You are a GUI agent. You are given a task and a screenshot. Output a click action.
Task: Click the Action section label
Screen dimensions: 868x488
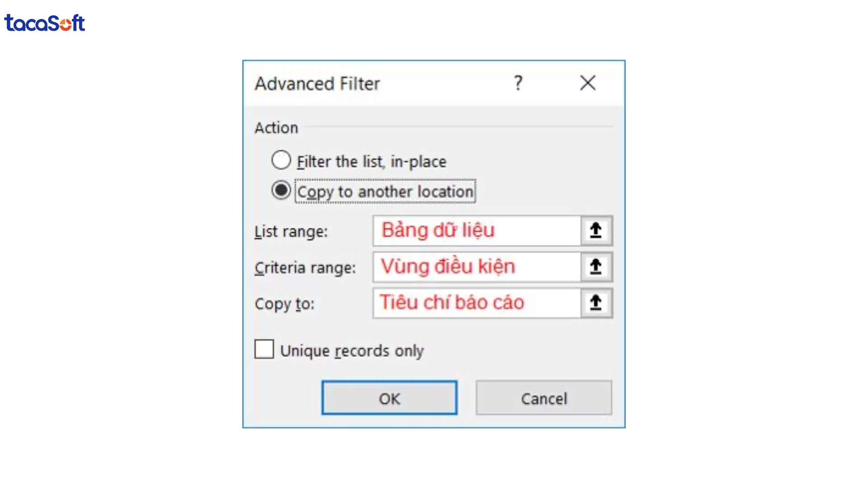(276, 127)
